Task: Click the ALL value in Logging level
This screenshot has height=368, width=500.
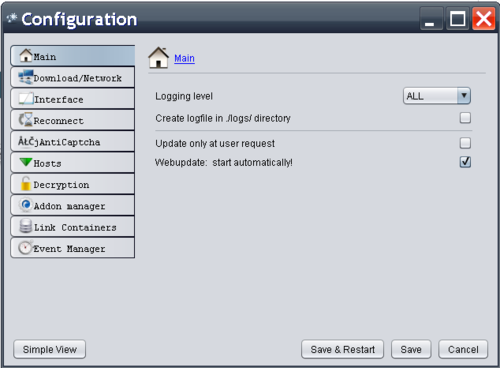Action: coord(415,96)
